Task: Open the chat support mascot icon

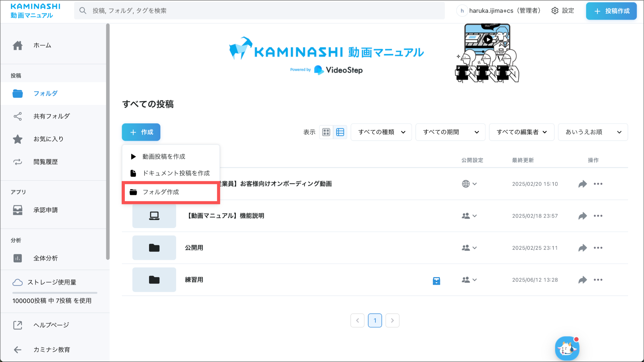Action: point(567,348)
